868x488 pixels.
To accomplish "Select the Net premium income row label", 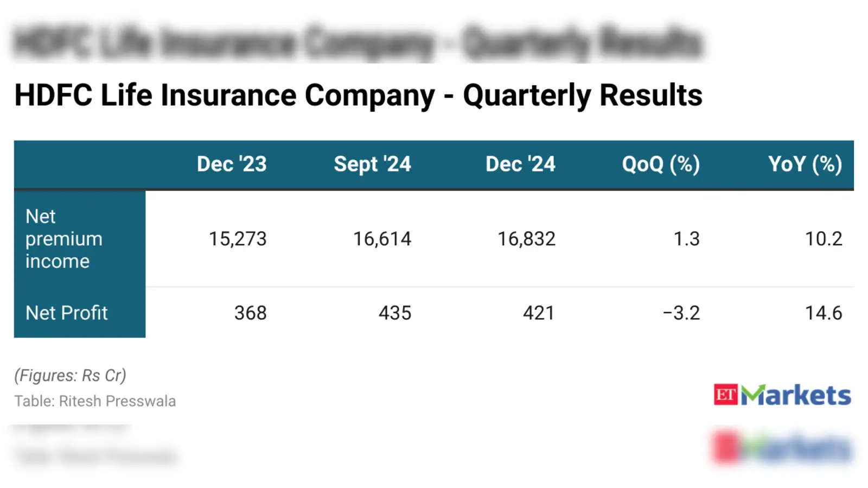I will (x=64, y=239).
